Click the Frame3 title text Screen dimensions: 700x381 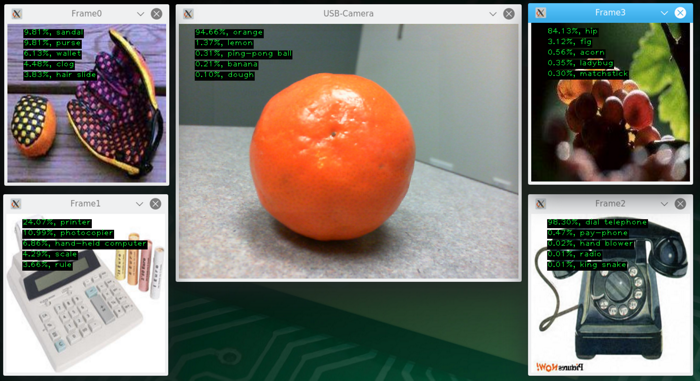click(610, 13)
